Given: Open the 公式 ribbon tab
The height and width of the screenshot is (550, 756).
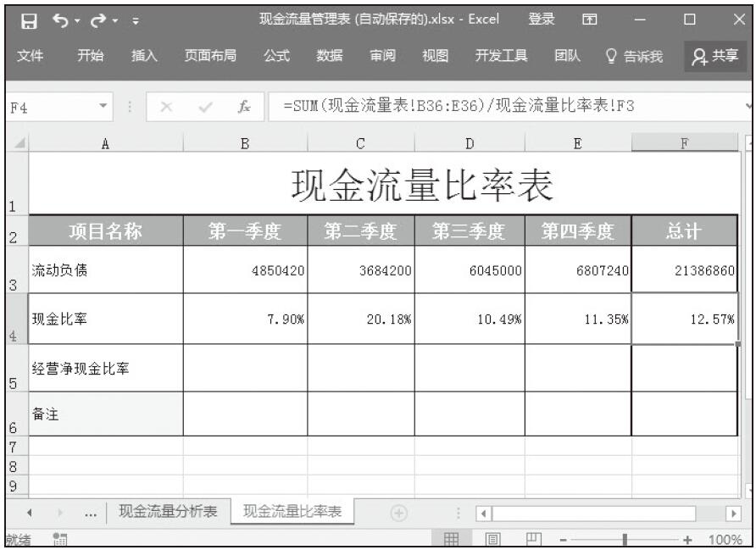Looking at the screenshot, I should click(276, 56).
